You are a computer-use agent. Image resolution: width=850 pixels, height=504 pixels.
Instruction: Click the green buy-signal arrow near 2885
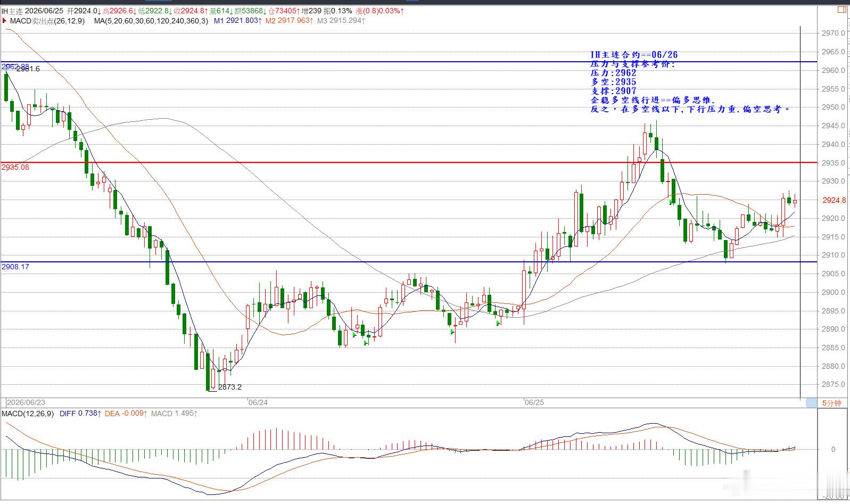point(366,343)
